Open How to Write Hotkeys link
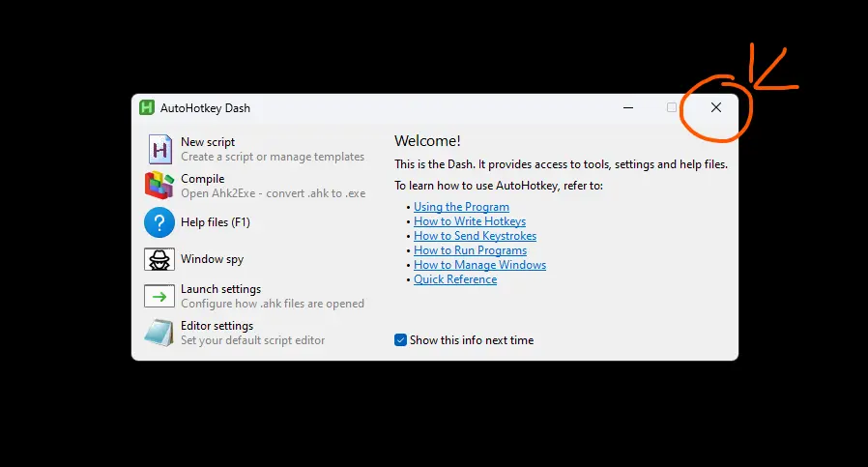This screenshot has width=868, height=467. click(x=470, y=221)
